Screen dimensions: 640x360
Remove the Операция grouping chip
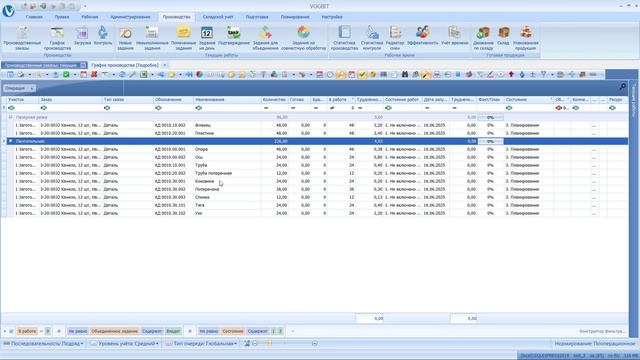pyautogui.click(x=32, y=88)
